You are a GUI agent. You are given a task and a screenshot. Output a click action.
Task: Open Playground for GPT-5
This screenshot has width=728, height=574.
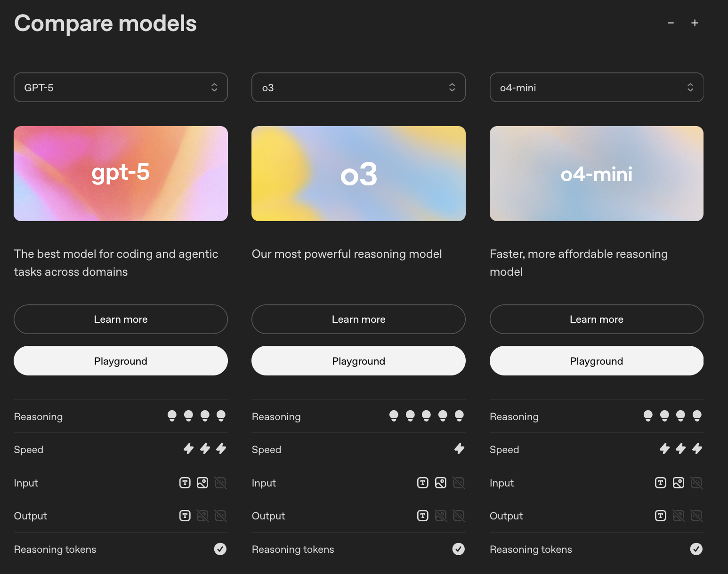click(121, 361)
